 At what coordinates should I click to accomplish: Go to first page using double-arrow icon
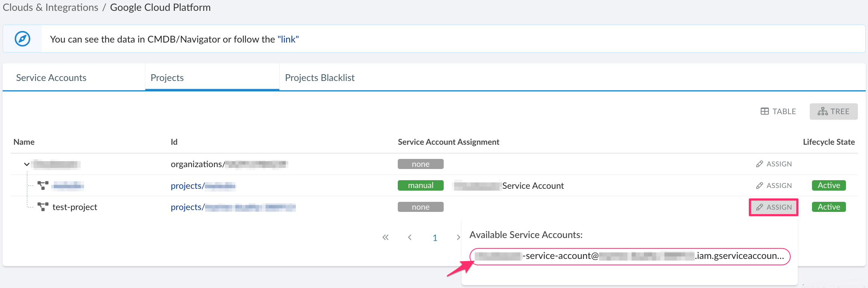coord(385,238)
